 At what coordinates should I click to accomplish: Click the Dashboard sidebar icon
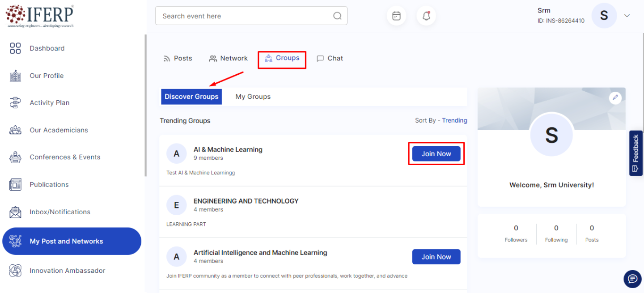[x=15, y=48]
